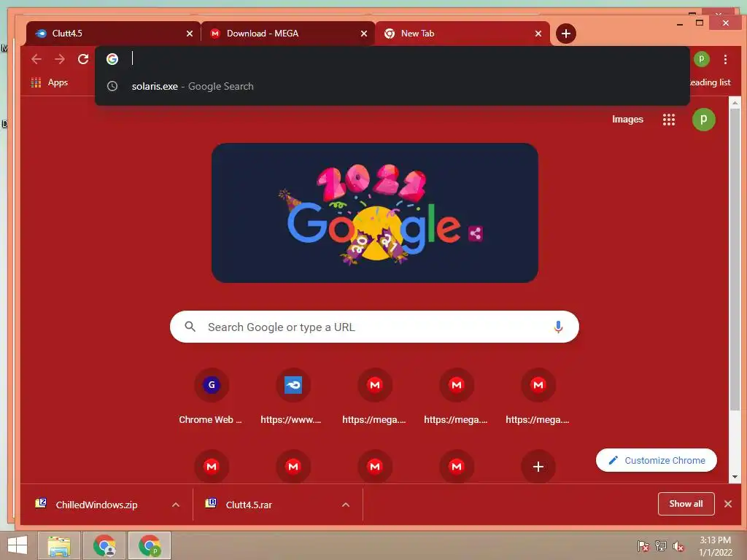This screenshot has width=747, height=560.
Task: Expand ChilledWindows.zip download options
Action: (x=176, y=505)
